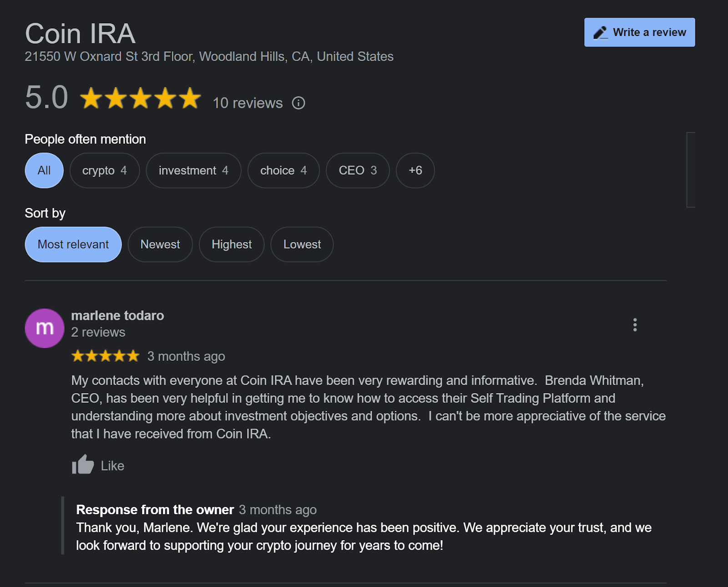Click marlene todaro's five-star review rating

click(x=106, y=356)
